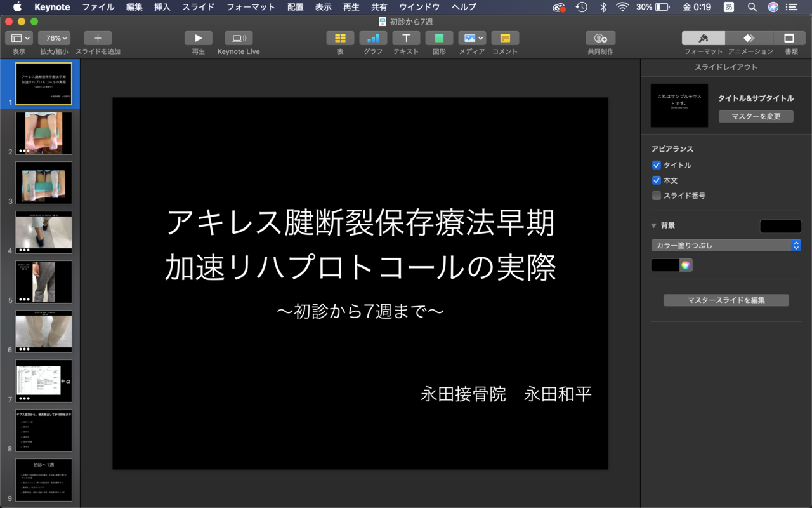
Task: Insert a table with the 表 icon
Action: pos(340,38)
